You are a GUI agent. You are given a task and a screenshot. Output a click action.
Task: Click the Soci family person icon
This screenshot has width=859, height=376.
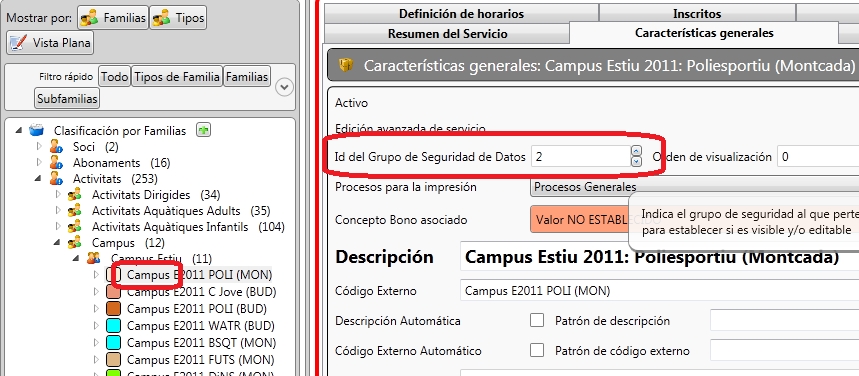tap(56, 146)
